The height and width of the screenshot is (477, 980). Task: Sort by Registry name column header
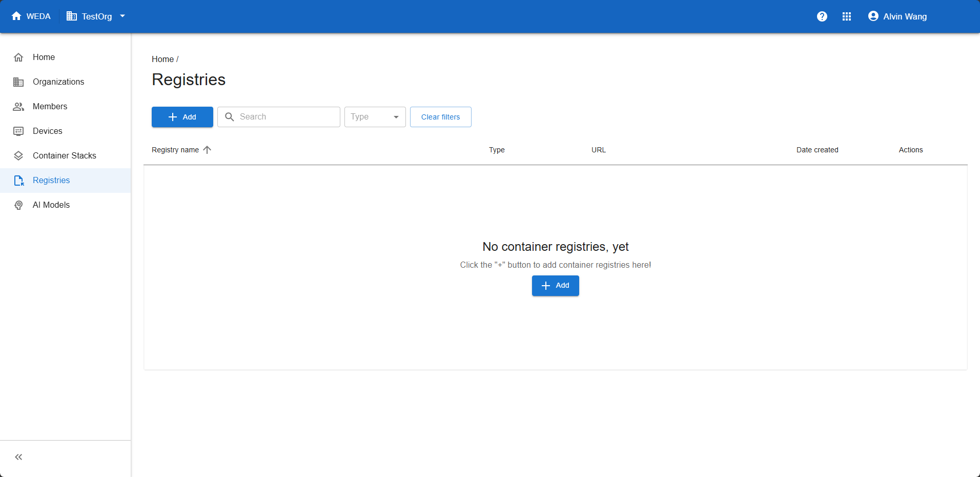175,150
